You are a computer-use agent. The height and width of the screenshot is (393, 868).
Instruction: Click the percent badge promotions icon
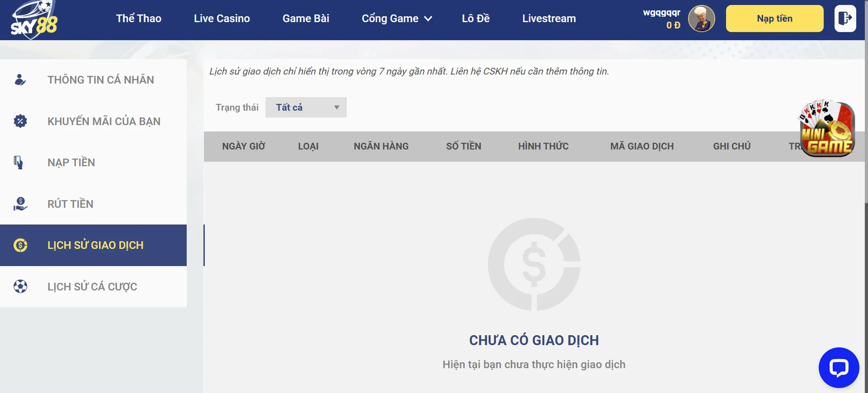pos(20,121)
